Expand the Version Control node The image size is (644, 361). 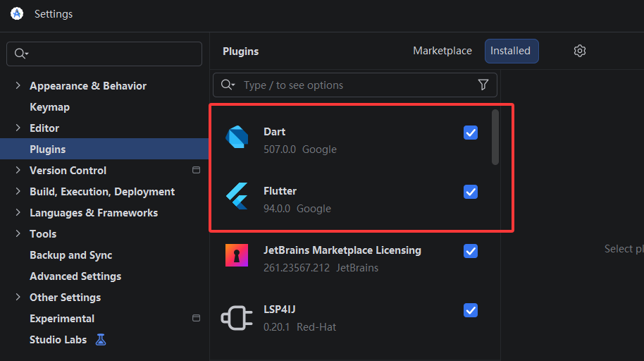tap(18, 170)
